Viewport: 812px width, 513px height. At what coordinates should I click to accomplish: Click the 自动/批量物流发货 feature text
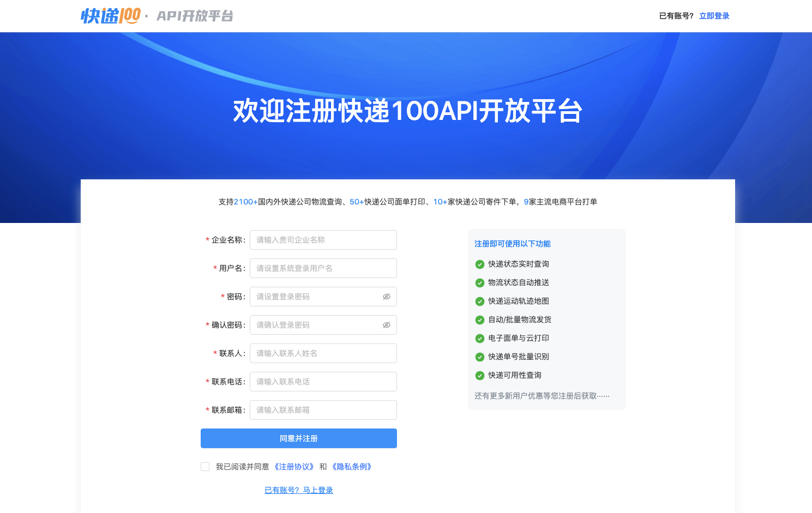click(520, 319)
